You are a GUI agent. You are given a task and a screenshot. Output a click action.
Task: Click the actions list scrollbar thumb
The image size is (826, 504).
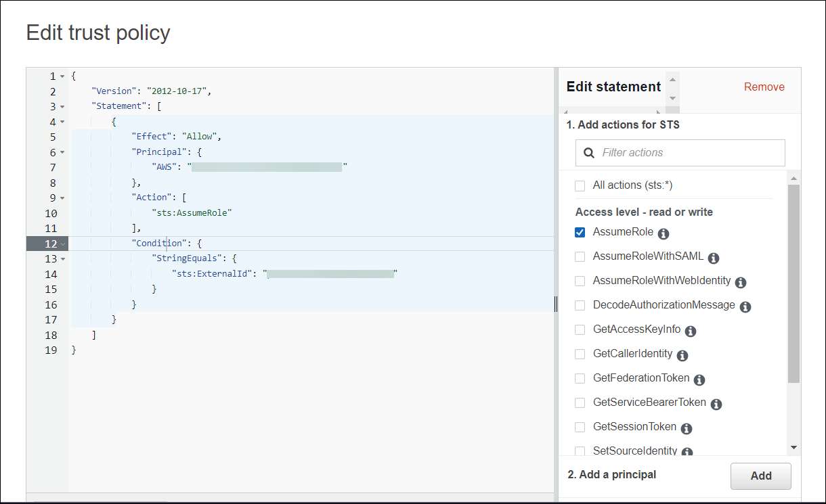click(x=794, y=283)
